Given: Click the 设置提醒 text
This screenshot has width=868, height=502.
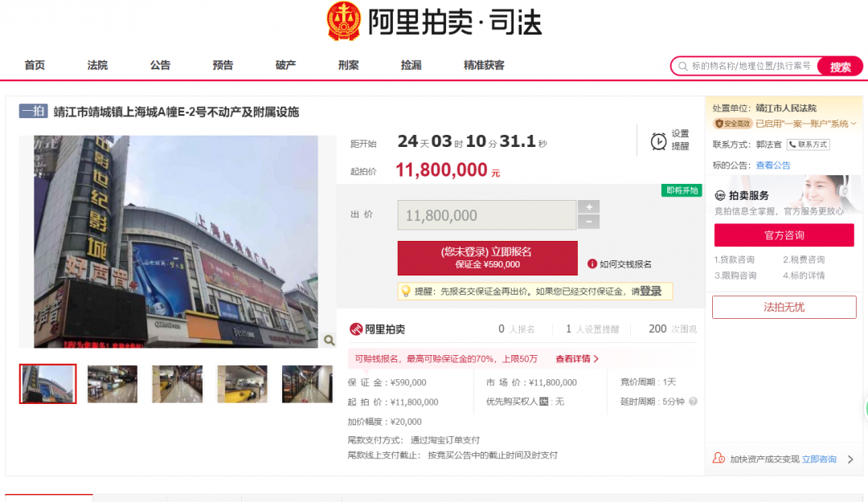Looking at the screenshot, I should pyautogui.click(x=680, y=140).
